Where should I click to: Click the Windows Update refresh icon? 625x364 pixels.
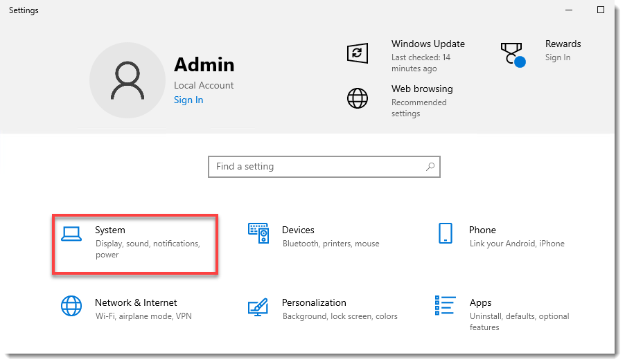(x=357, y=53)
